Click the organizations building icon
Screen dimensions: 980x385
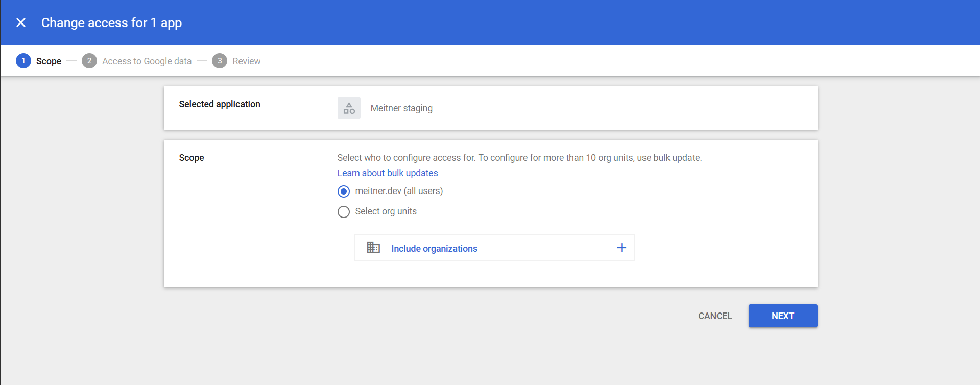373,248
